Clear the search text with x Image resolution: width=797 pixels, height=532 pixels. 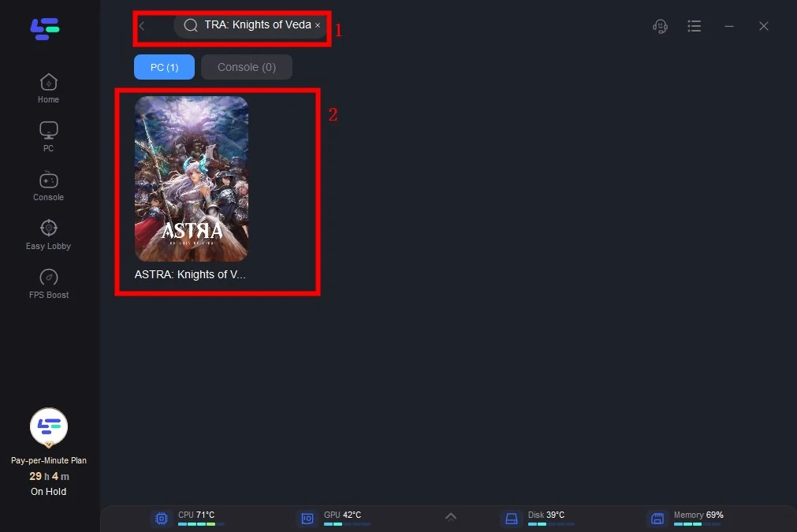pyautogui.click(x=318, y=25)
